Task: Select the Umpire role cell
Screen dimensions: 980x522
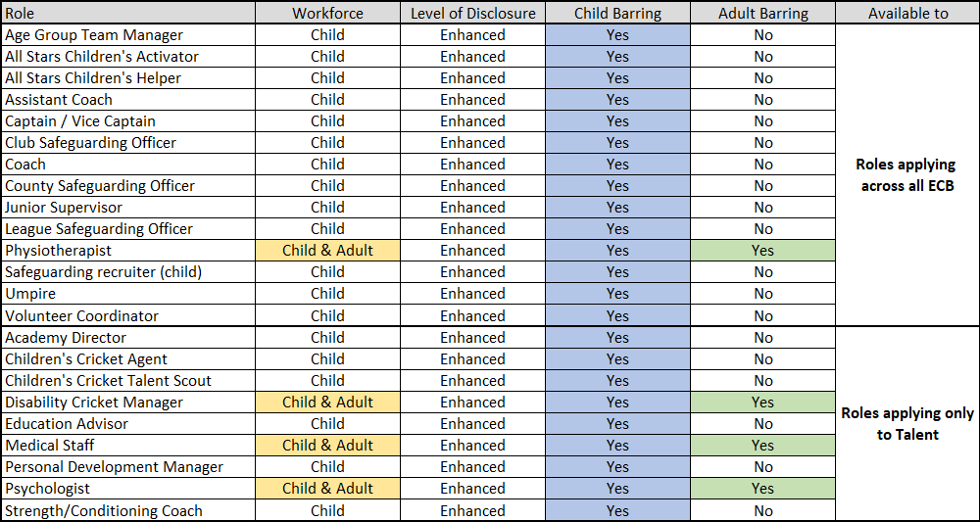Action: [x=127, y=294]
